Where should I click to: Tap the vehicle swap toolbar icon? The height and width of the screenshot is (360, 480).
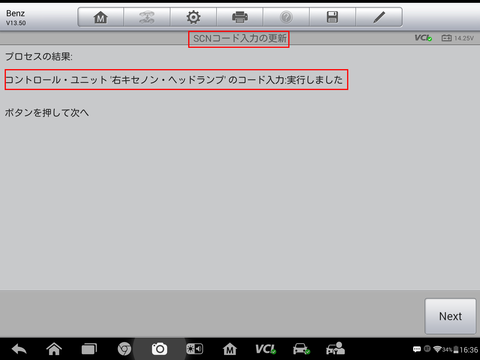147,17
